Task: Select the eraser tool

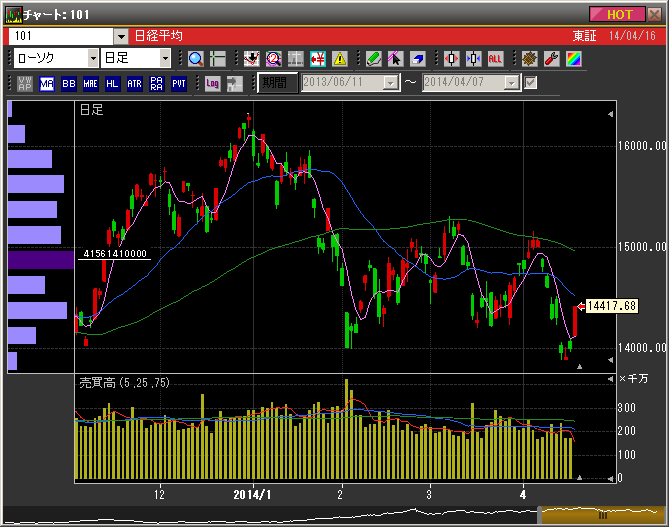Action: (x=418, y=59)
